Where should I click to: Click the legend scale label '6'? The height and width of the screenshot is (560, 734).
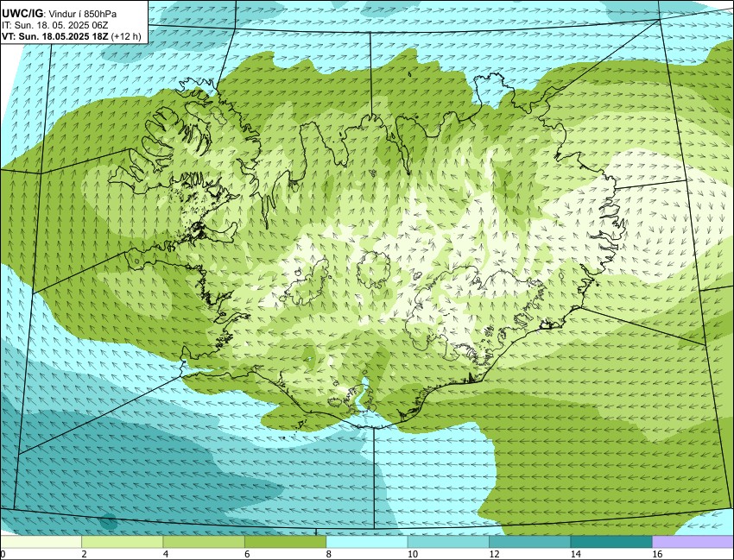tap(247, 554)
